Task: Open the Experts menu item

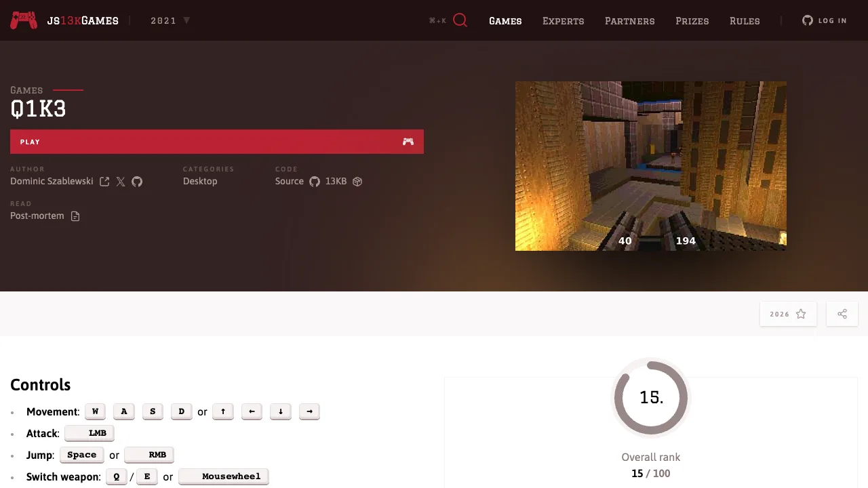Action: (x=563, y=21)
